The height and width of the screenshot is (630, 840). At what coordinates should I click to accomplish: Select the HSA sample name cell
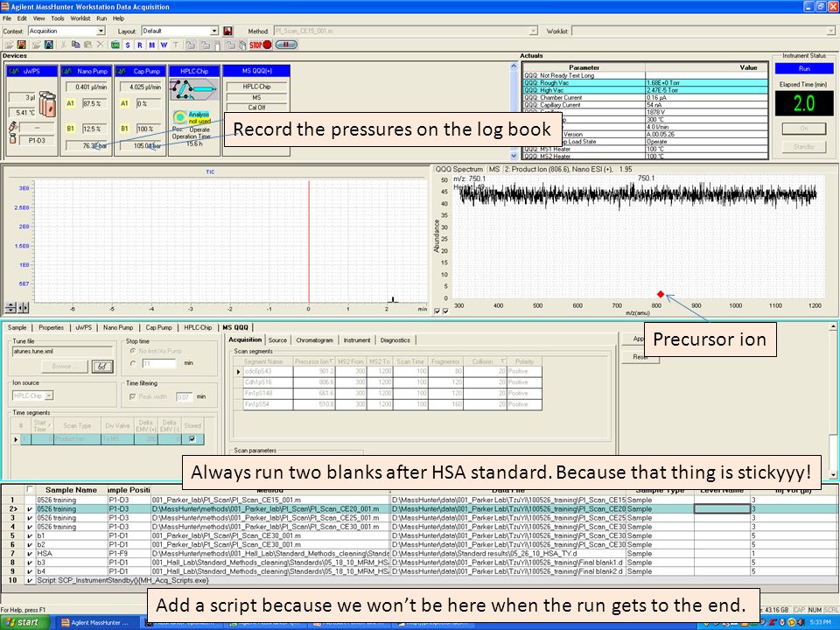pyautogui.click(x=71, y=554)
